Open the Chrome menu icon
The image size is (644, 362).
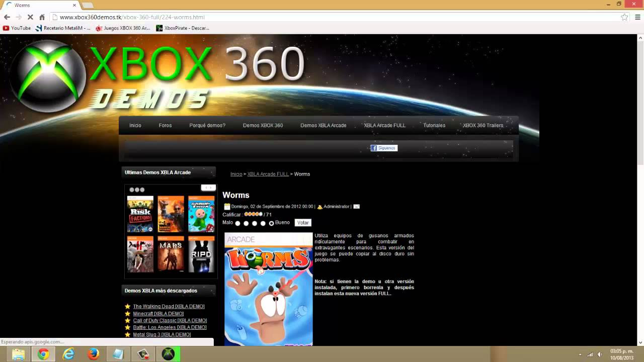pyautogui.click(x=637, y=17)
